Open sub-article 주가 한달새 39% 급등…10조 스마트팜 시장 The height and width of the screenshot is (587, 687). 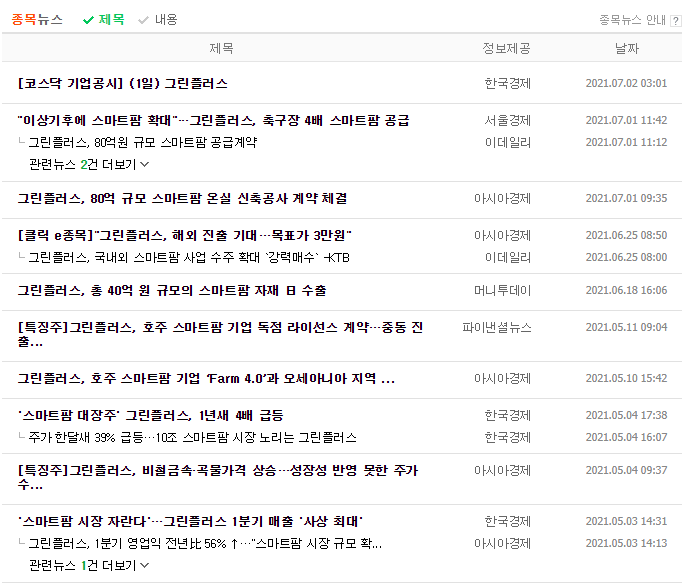pyautogui.click(x=192, y=438)
